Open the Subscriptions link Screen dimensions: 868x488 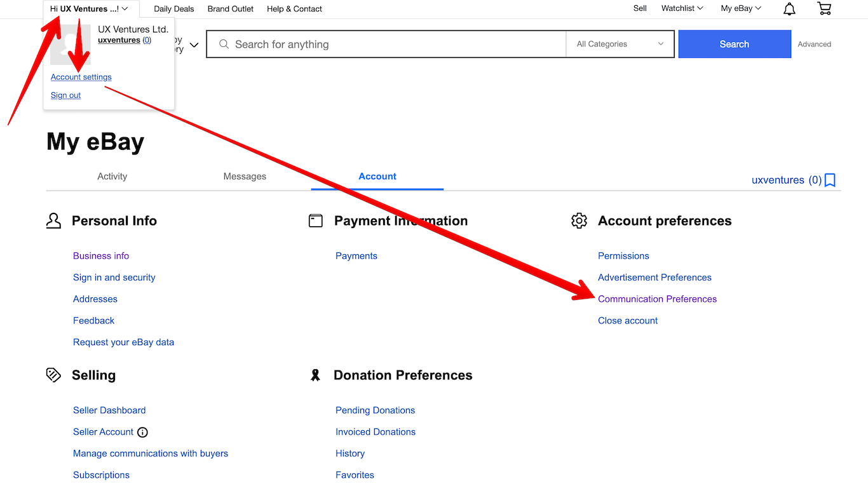pos(101,475)
